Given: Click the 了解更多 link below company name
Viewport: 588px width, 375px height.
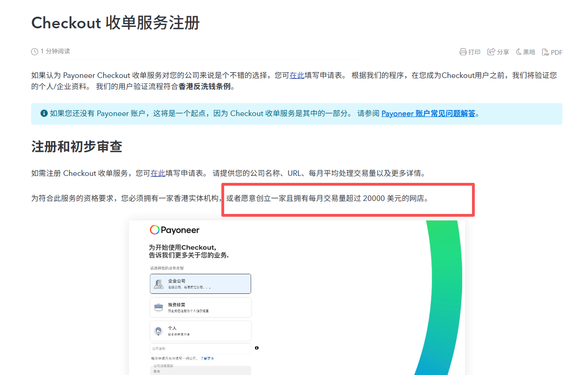Looking at the screenshot, I should (x=207, y=358).
